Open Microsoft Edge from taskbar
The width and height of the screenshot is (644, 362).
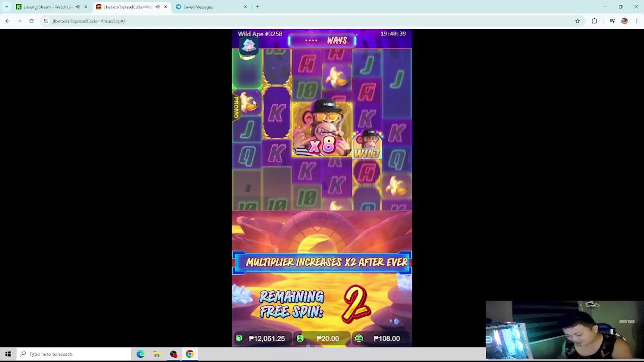140,354
